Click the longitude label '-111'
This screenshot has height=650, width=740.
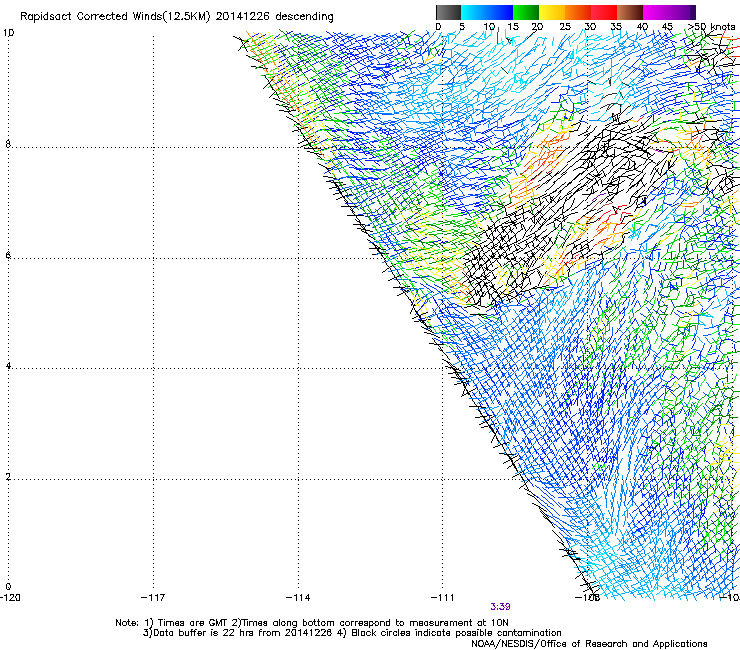click(x=443, y=597)
